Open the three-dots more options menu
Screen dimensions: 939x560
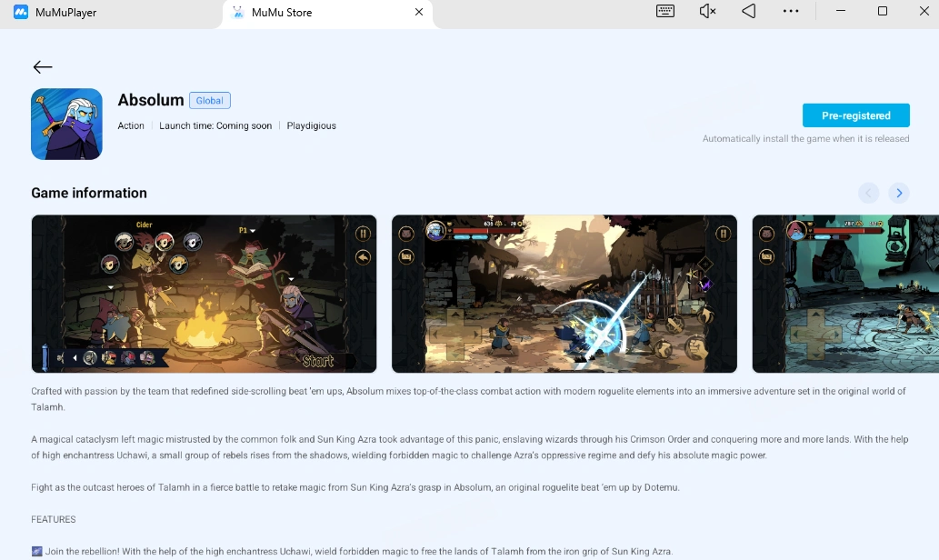point(791,12)
